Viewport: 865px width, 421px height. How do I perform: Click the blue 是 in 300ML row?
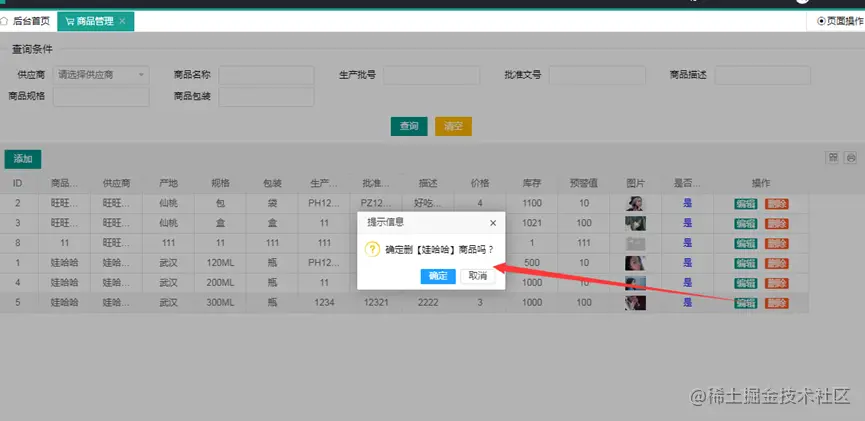(687, 302)
